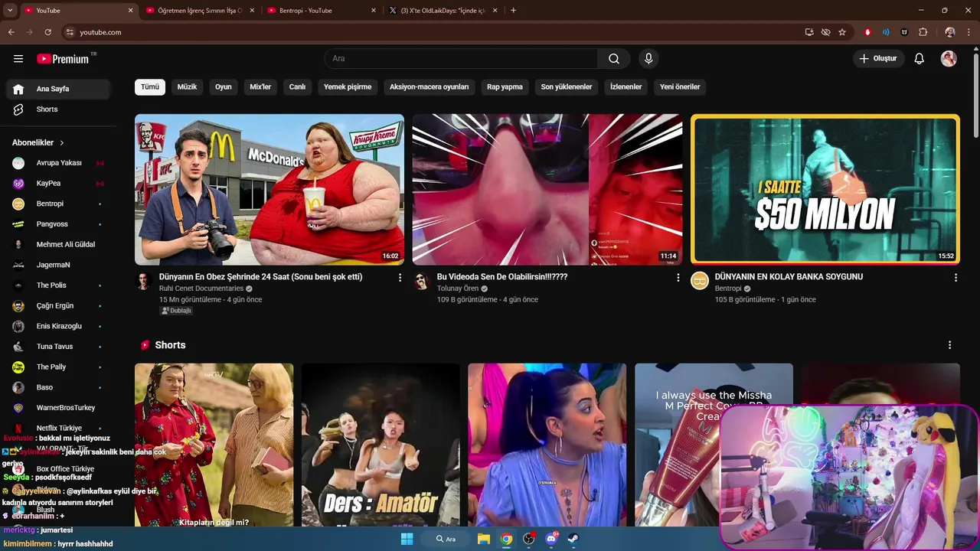Open the Enis Kirazoglu subscription
This screenshot has height=551, width=980.
click(58, 326)
